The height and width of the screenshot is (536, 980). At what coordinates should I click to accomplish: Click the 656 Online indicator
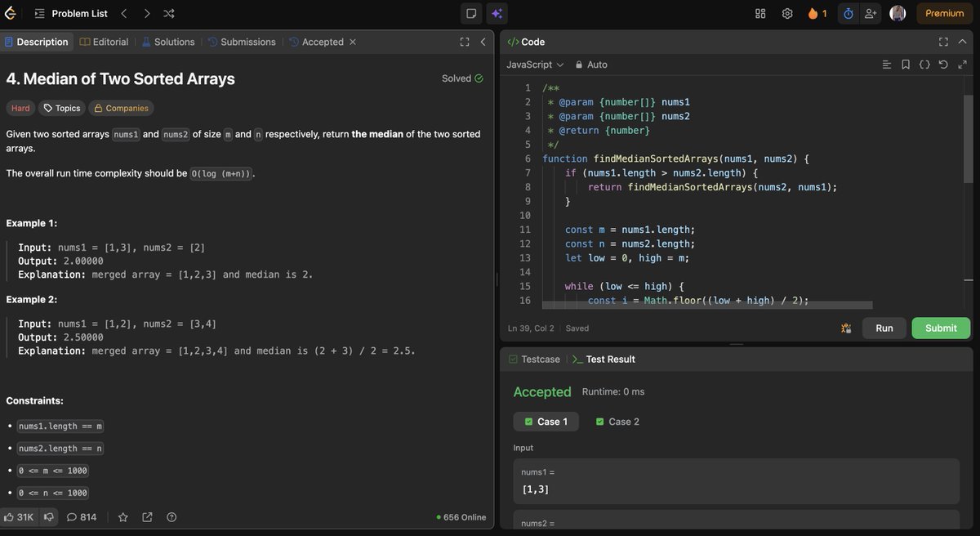coord(461,517)
